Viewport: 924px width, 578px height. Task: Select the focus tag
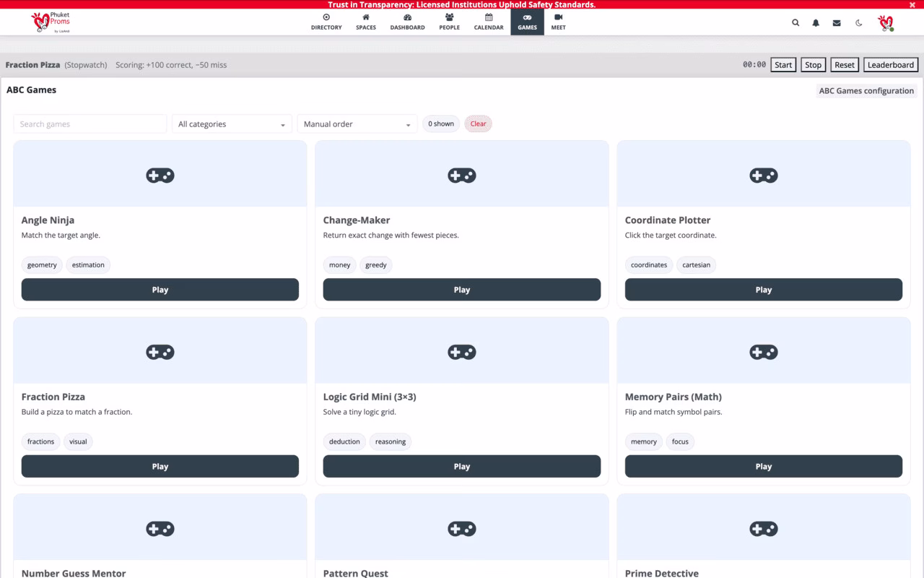pyautogui.click(x=680, y=441)
